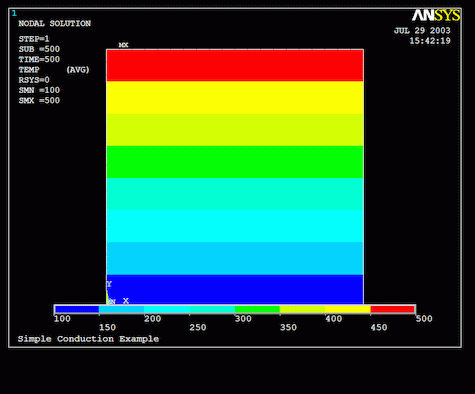Click the 'SMX =500' text
The width and height of the screenshot is (475, 394).
tap(39, 100)
